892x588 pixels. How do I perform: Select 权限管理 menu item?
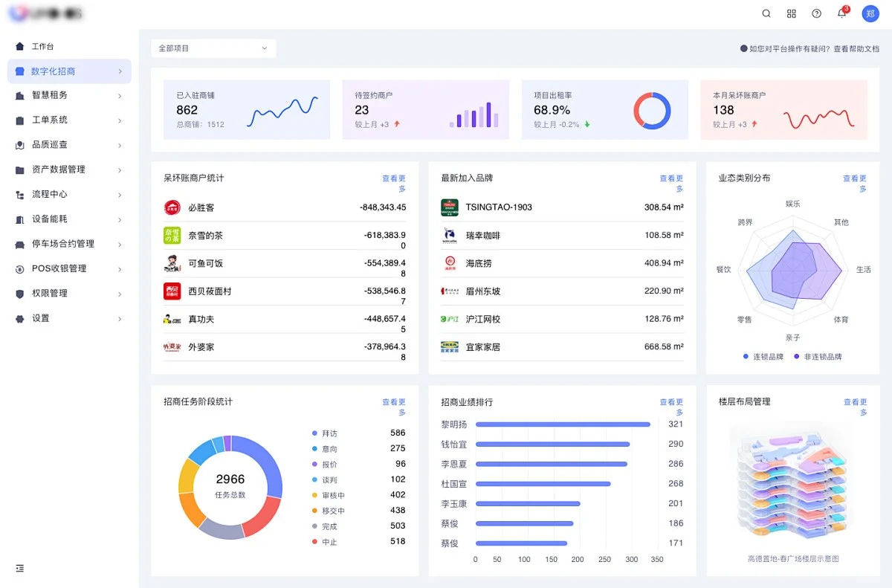point(69,294)
